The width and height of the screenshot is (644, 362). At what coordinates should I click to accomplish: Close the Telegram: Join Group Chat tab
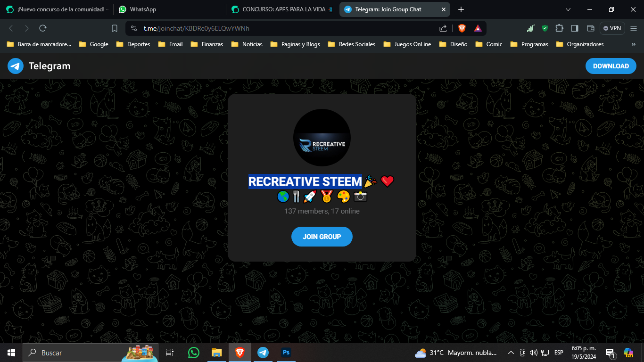[444, 9]
